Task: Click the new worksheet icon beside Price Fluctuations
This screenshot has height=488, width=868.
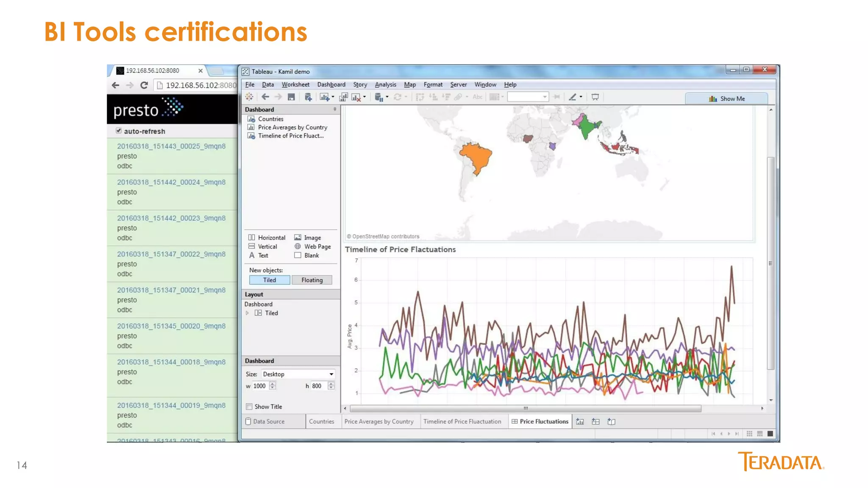Action: click(x=580, y=421)
